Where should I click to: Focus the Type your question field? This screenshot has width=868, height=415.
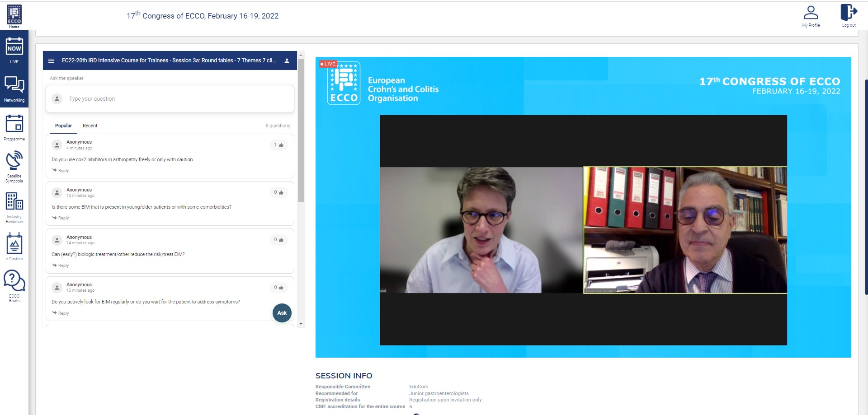click(x=170, y=99)
